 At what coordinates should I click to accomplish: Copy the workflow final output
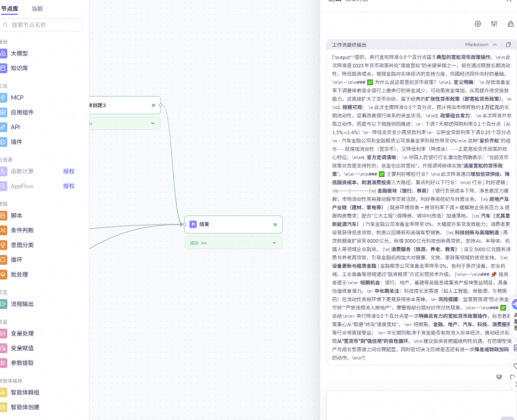click(509, 45)
